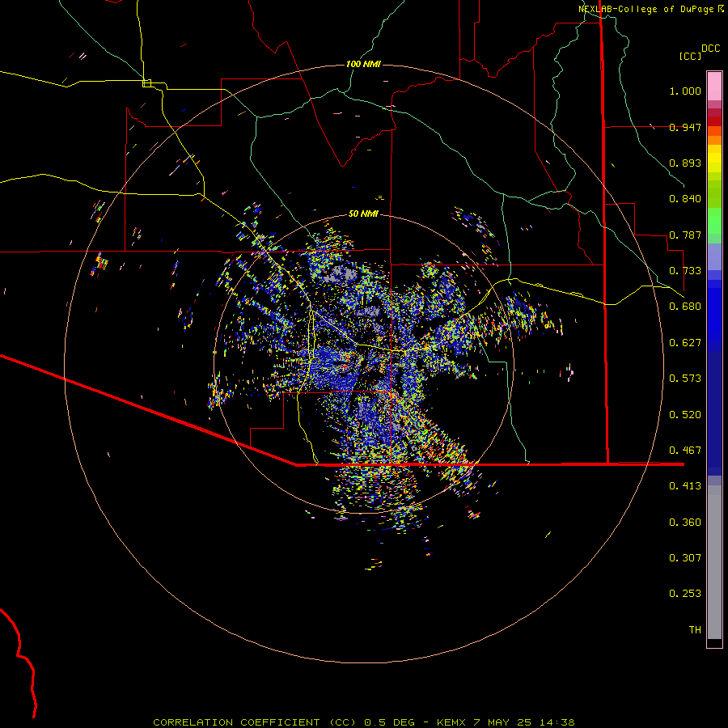Click the 0.467 scale value
728x728 pixels.
coord(685,451)
